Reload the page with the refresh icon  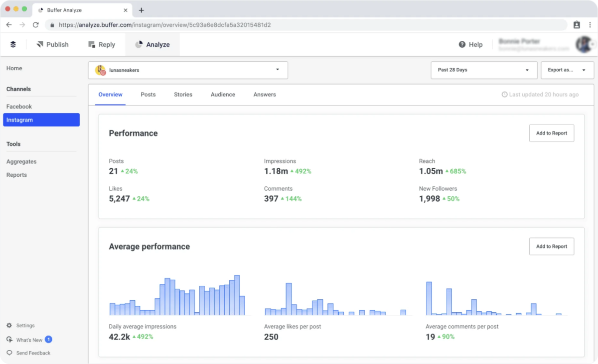point(36,24)
